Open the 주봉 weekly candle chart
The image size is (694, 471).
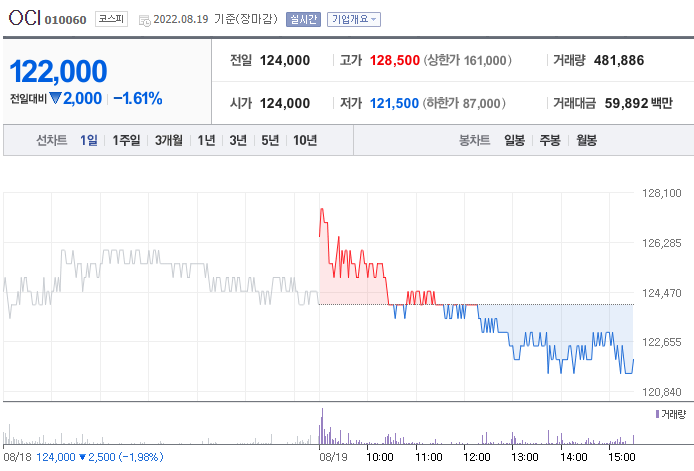[550, 140]
